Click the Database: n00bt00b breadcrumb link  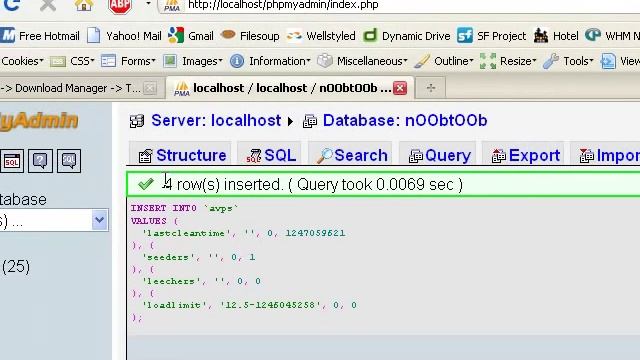(x=404, y=121)
